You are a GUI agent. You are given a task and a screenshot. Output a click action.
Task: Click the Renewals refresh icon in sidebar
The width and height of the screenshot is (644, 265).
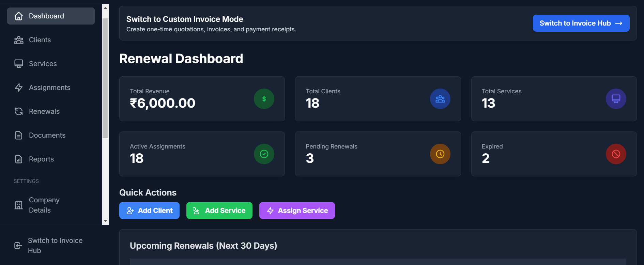tap(19, 111)
